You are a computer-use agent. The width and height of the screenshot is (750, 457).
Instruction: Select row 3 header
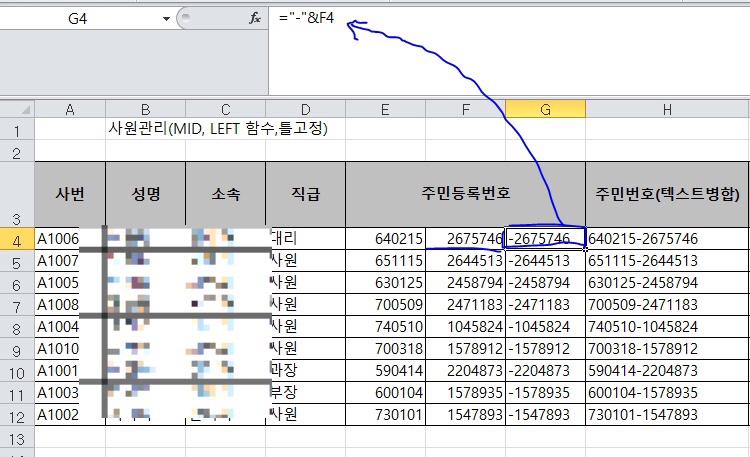coord(17,195)
